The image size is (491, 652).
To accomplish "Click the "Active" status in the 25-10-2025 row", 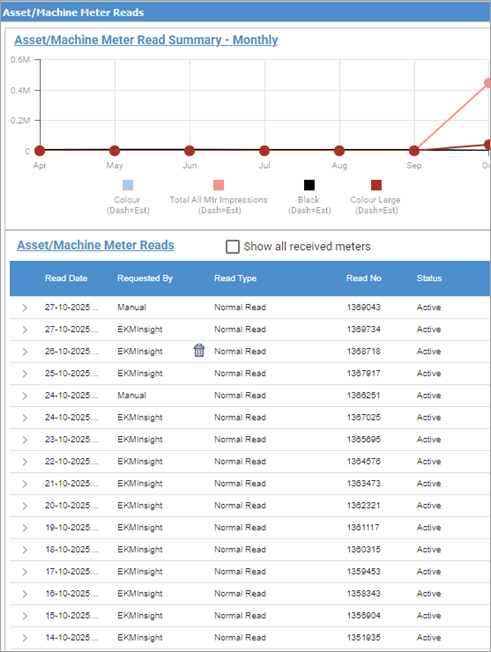I will point(429,373).
